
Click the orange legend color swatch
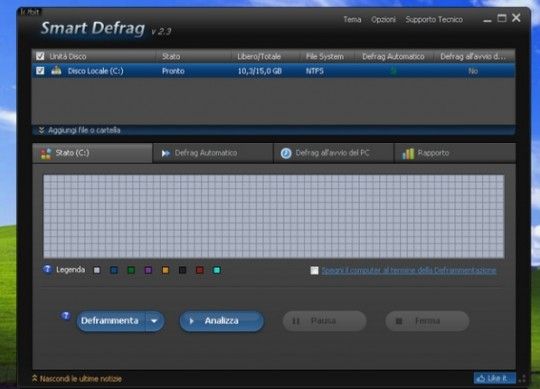click(x=165, y=270)
